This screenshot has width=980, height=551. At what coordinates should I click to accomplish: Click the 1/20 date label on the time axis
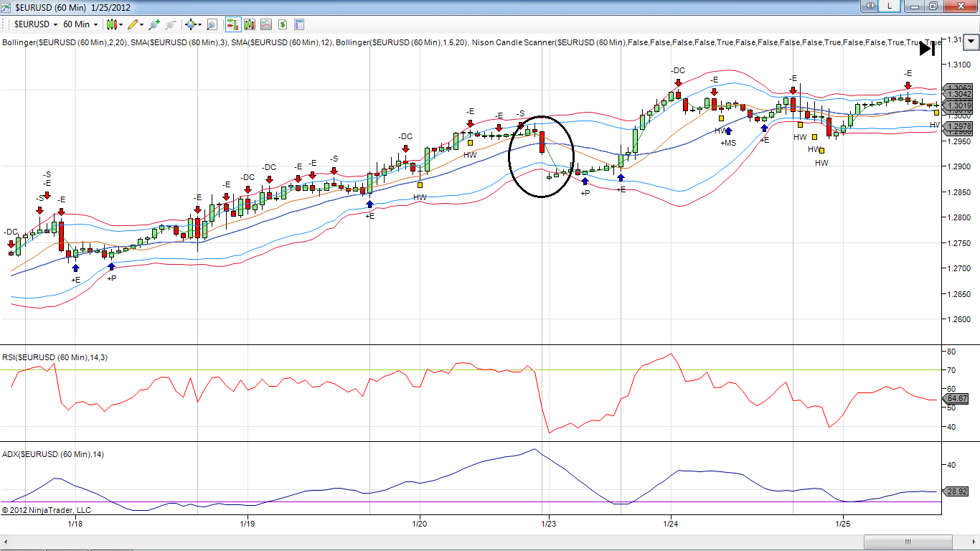pos(419,524)
